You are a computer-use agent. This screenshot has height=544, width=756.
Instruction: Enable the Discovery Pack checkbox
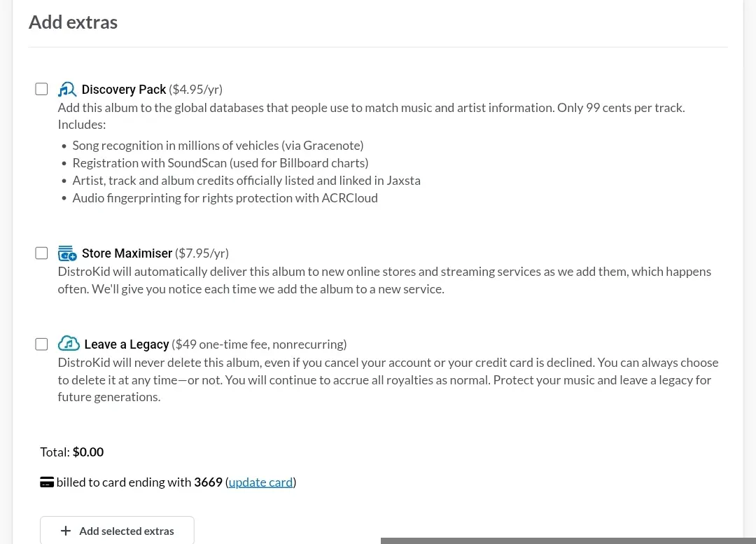[41, 89]
